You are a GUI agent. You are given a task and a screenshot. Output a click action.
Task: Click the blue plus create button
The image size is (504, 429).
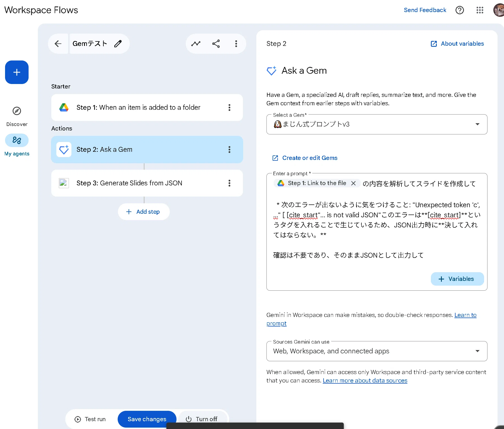click(x=17, y=72)
